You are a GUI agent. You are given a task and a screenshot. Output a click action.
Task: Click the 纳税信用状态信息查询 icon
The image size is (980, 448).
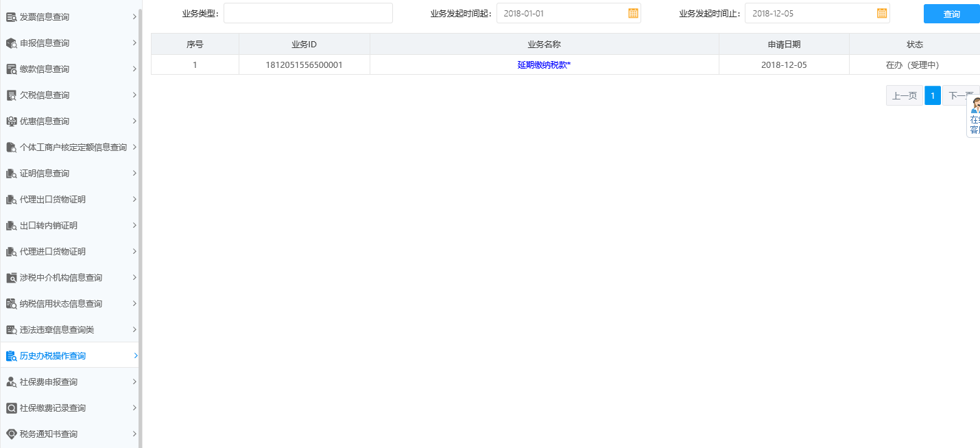pos(11,303)
